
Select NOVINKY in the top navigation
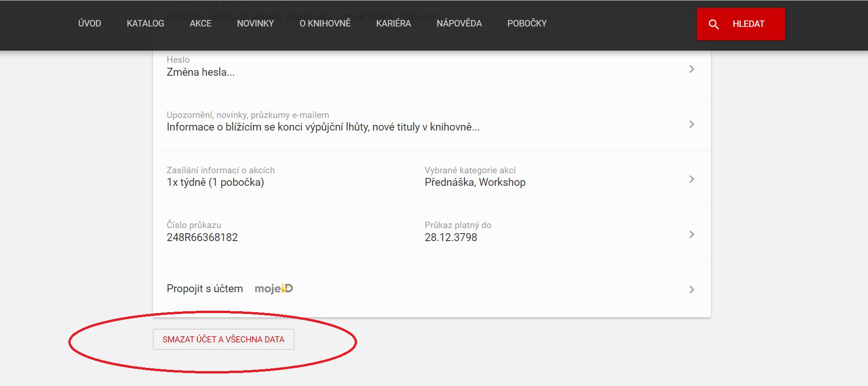(x=255, y=23)
